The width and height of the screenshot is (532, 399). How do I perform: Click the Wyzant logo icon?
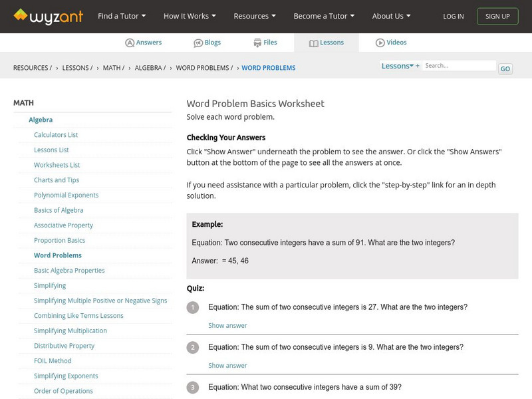coord(21,15)
